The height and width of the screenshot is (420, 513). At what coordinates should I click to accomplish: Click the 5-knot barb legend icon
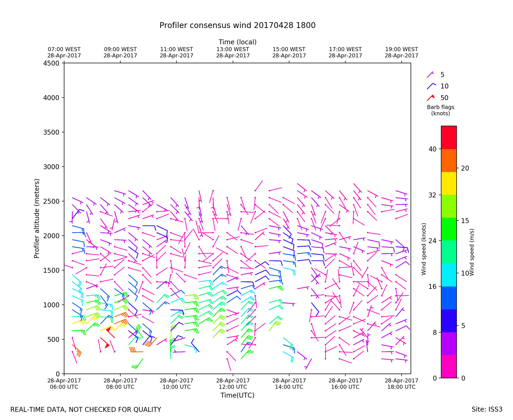click(x=430, y=75)
